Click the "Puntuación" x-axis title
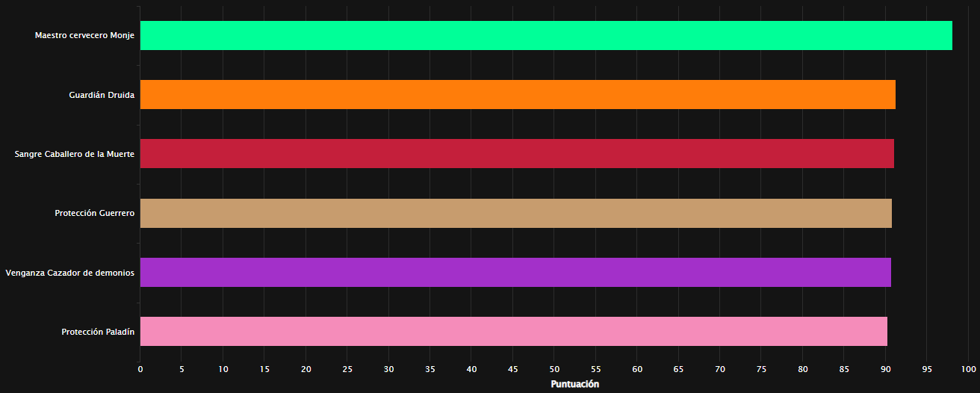 pos(574,384)
